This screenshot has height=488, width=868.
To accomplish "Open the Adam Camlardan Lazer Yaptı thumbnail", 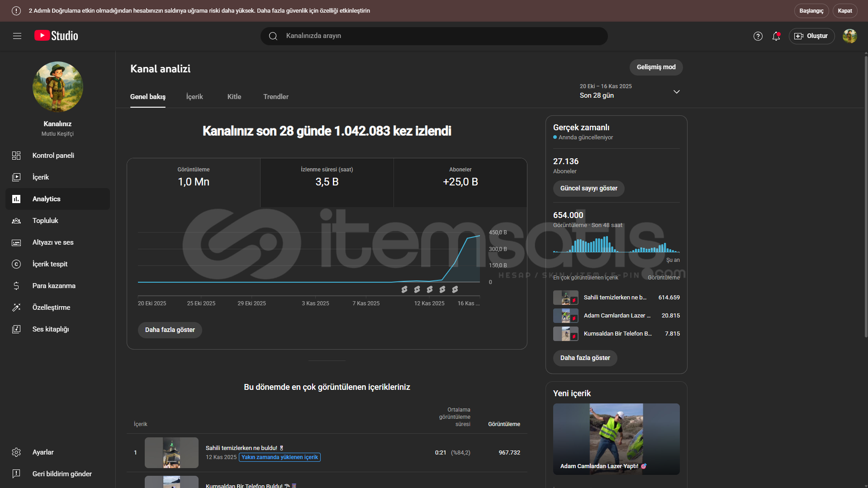I will click(x=616, y=439).
